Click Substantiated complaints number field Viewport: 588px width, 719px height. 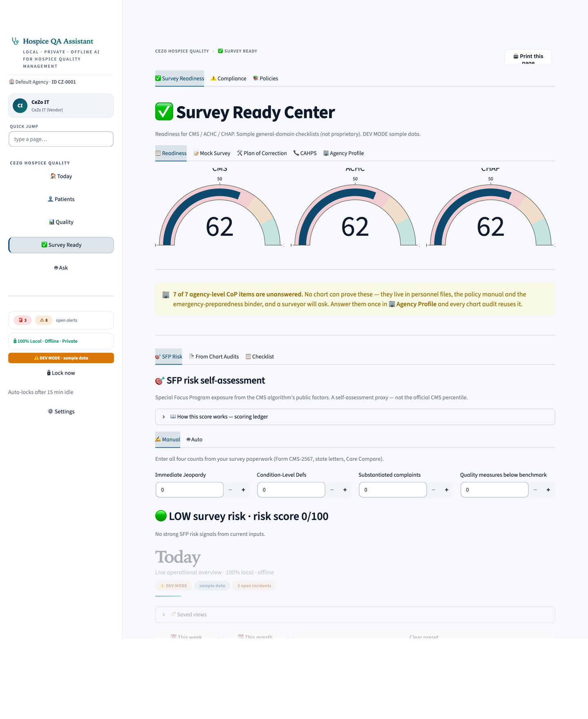393,489
